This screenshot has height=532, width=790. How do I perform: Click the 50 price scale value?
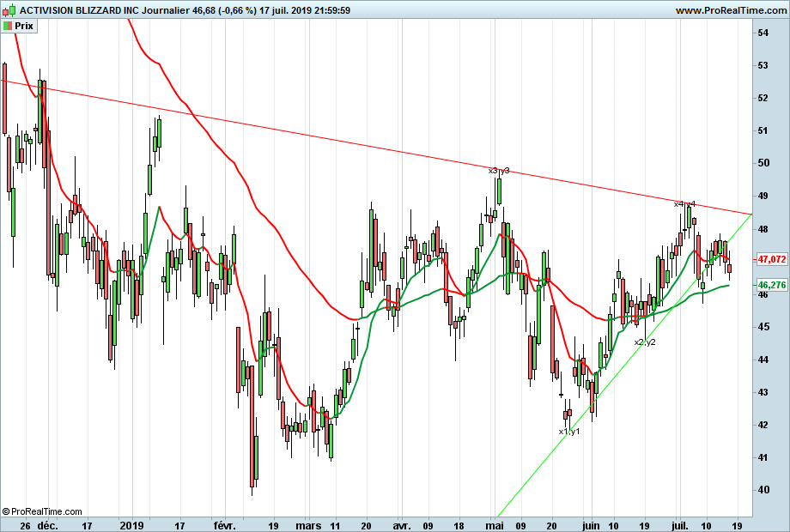point(763,163)
